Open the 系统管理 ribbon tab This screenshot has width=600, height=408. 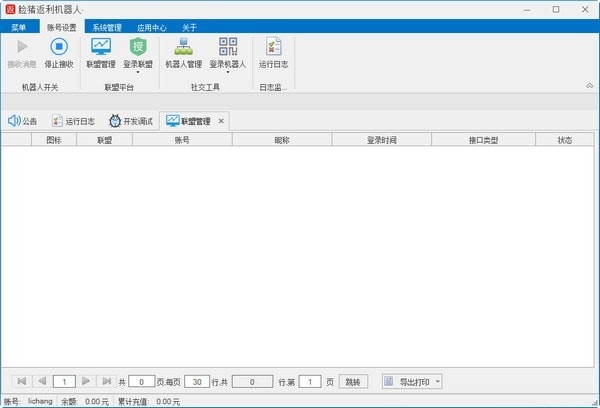click(107, 28)
